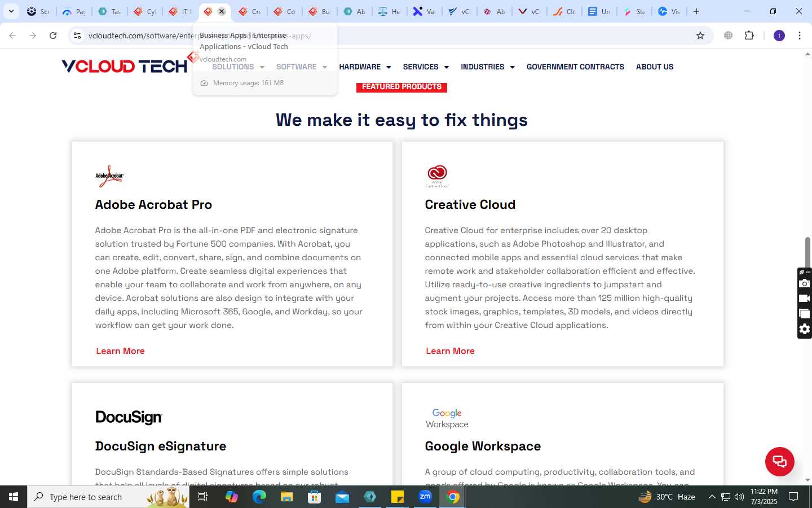The width and height of the screenshot is (812, 508).
Task: Click the 'Google Workspace' heading
Action: 483,446
